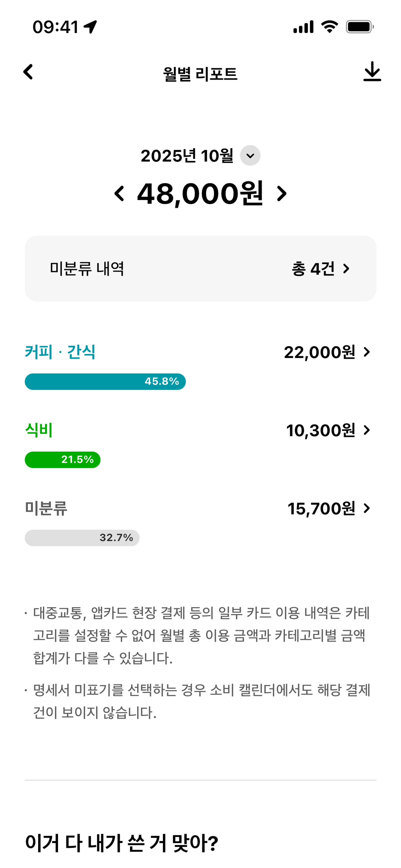Open 커피 · 간식 category label
Viewport: 401px width, 868px height.
point(60,352)
